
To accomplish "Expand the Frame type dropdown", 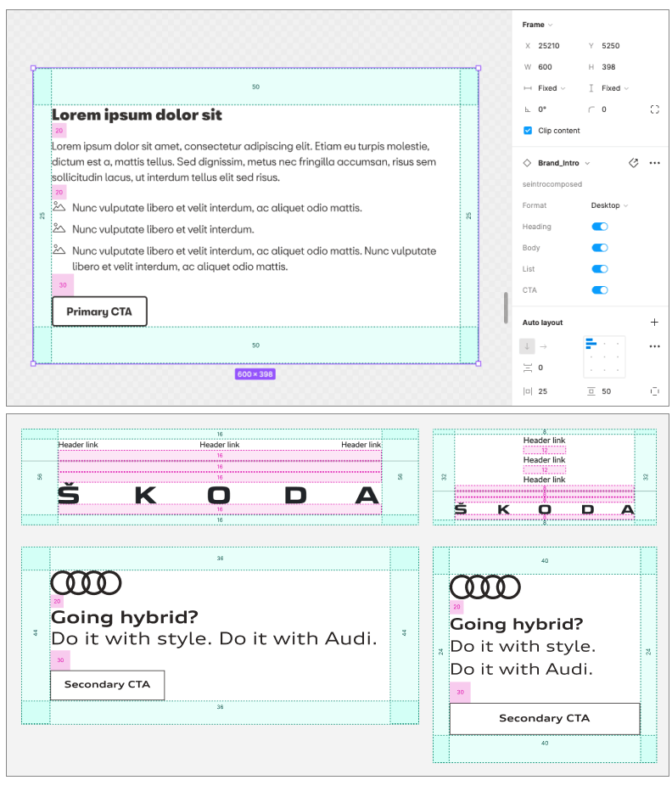I will 537,25.
